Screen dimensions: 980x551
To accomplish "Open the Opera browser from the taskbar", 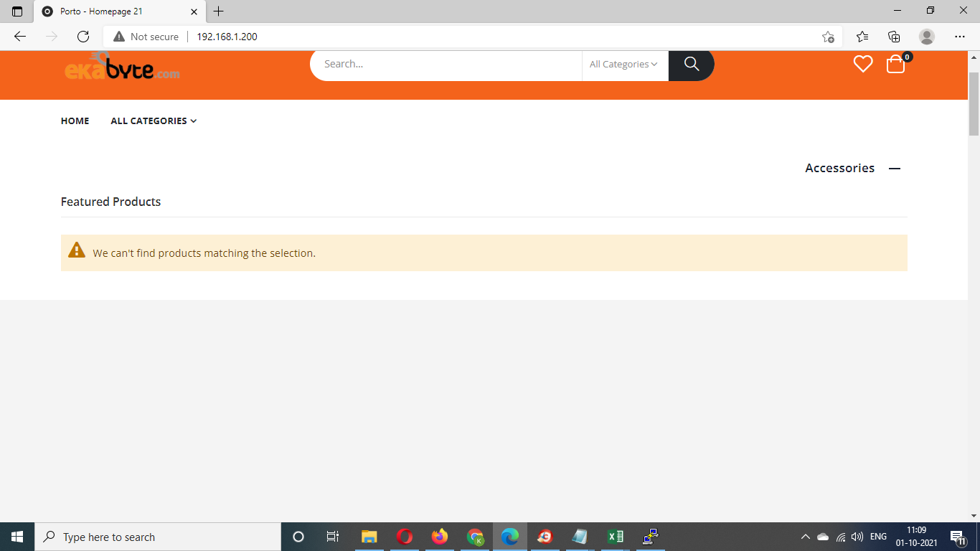I will 404,536.
